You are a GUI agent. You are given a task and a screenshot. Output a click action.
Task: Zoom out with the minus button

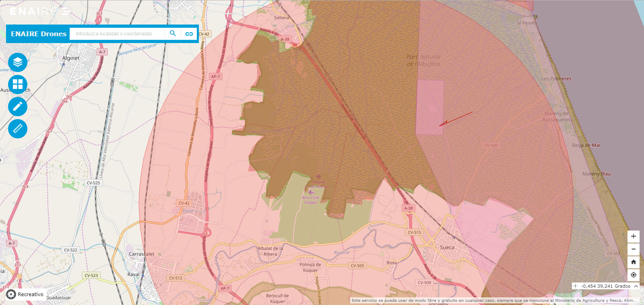[633, 249]
